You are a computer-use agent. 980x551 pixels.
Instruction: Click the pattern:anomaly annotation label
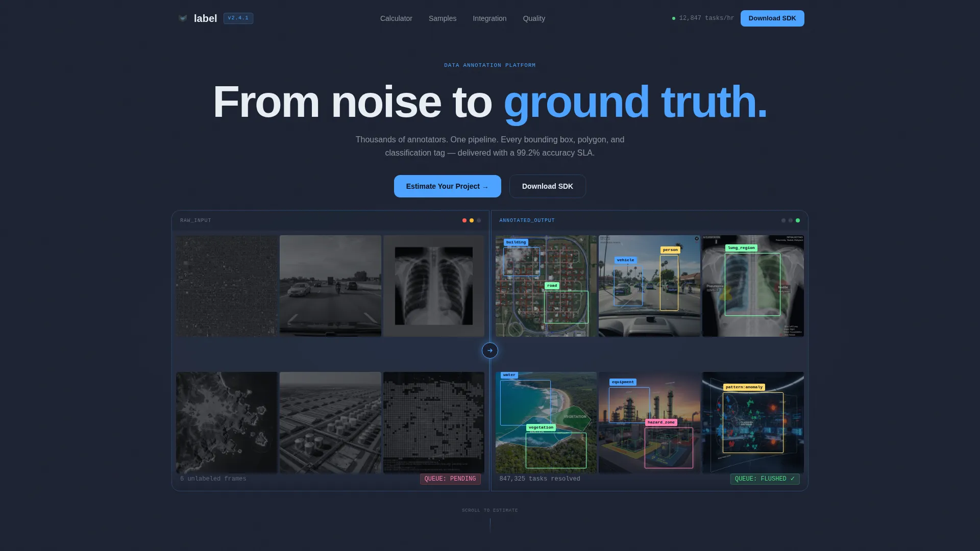pos(744,387)
